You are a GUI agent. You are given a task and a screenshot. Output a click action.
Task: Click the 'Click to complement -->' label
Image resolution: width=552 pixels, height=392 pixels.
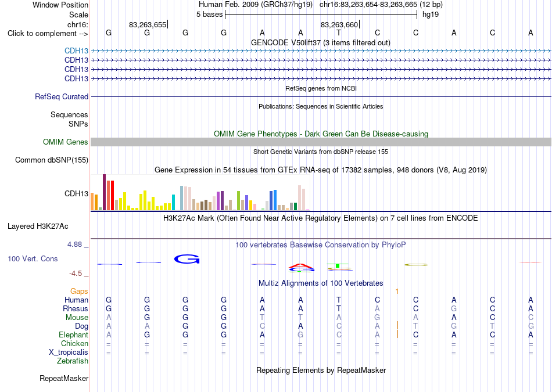[48, 34]
